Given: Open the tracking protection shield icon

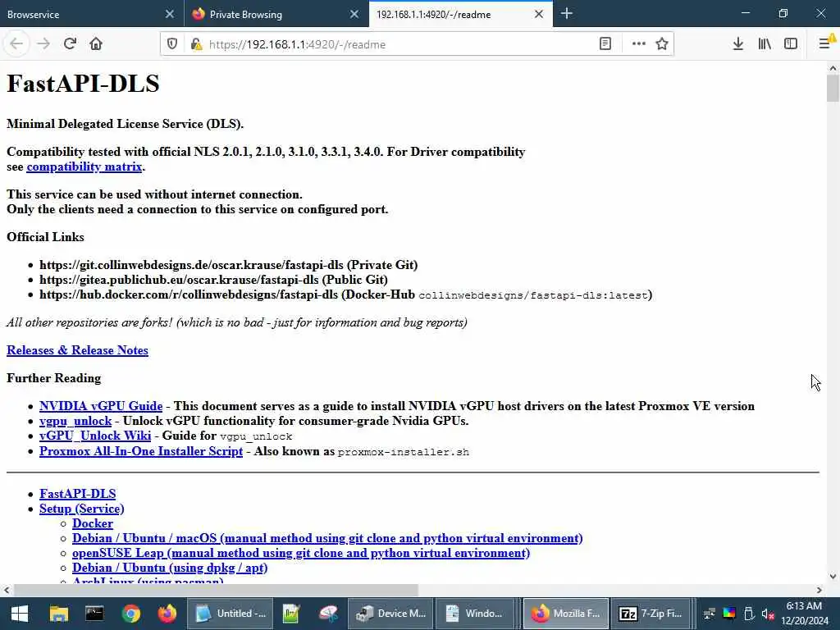Looking at the screenshot, I should [172, 44].
